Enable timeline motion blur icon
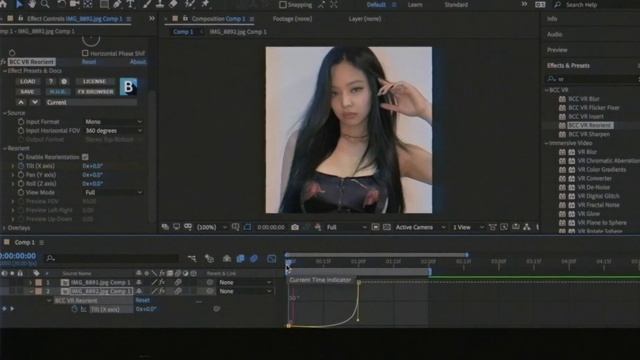Viewport: 640px width, 360px height. [254, 258]
